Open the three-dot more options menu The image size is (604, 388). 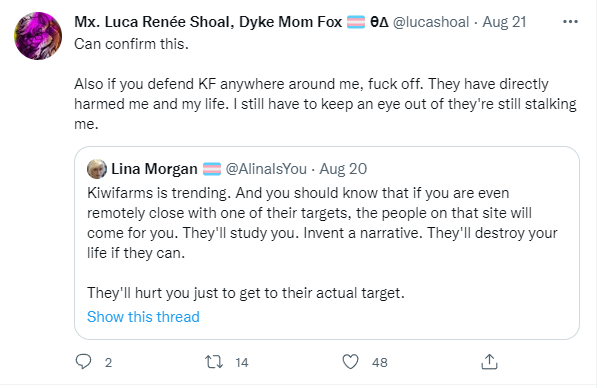click(570, 22)
